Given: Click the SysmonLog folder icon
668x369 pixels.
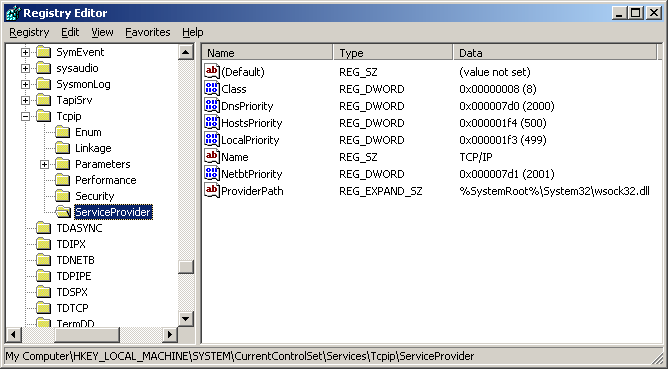Looking at the screenshot, I should [x=43, y=84].
